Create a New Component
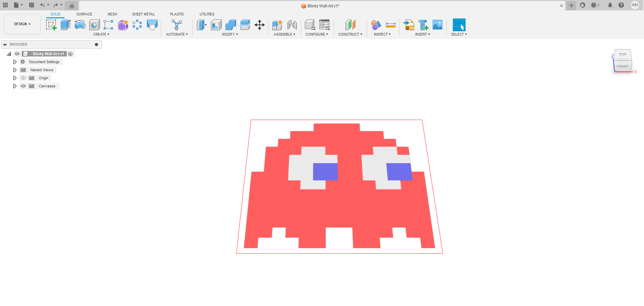 (277, 25)
